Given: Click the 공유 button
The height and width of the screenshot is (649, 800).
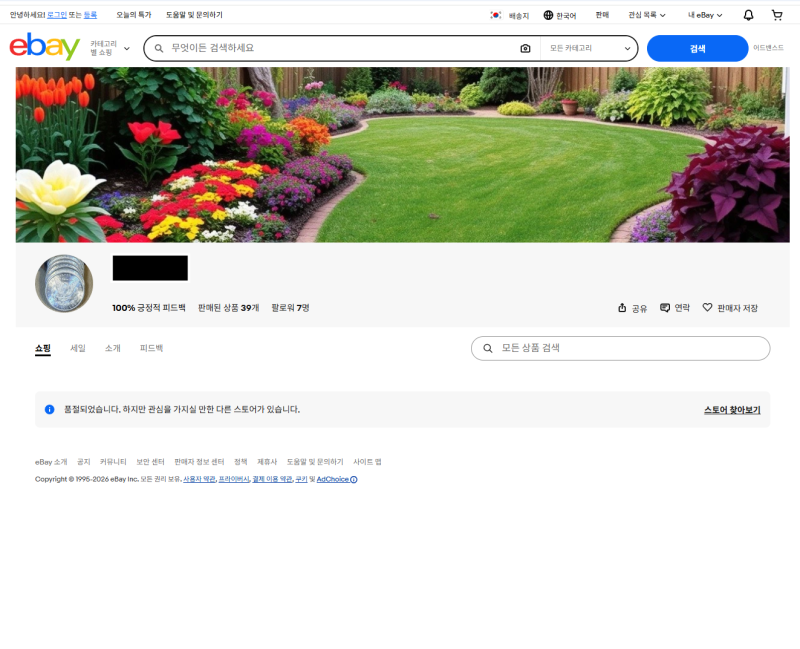Looking at the screenshot, I should pos(632,308).
